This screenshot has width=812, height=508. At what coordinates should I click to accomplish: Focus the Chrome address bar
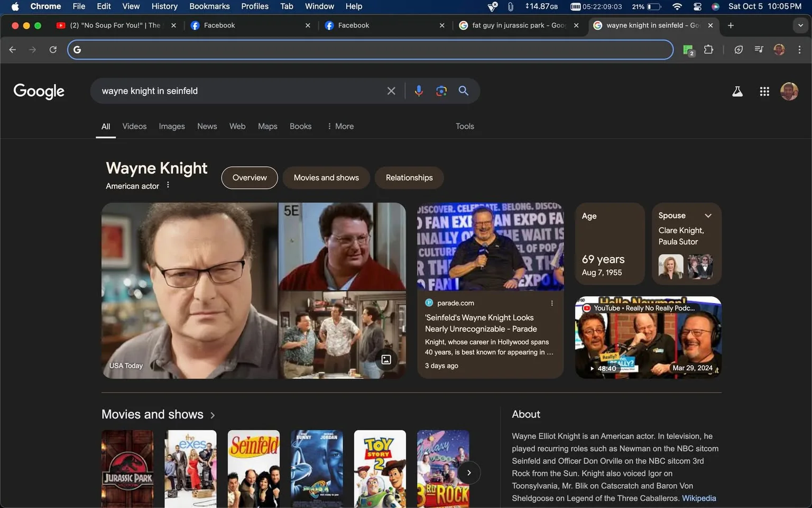click(370, 50)
